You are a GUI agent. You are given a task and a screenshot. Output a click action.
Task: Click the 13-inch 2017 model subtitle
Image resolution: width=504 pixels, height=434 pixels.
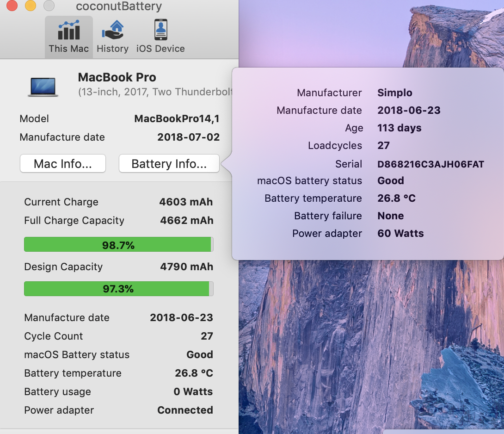pos(155,92)
